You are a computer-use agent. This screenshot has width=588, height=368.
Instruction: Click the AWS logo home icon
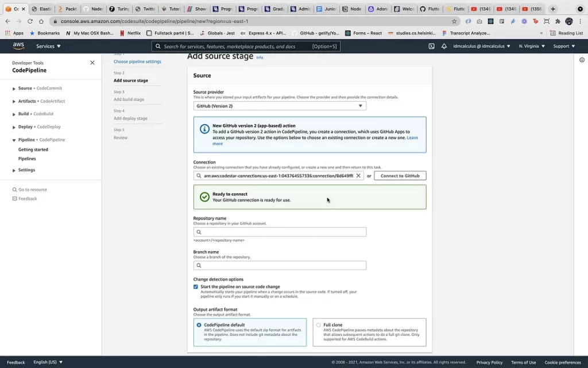[18, 46]
